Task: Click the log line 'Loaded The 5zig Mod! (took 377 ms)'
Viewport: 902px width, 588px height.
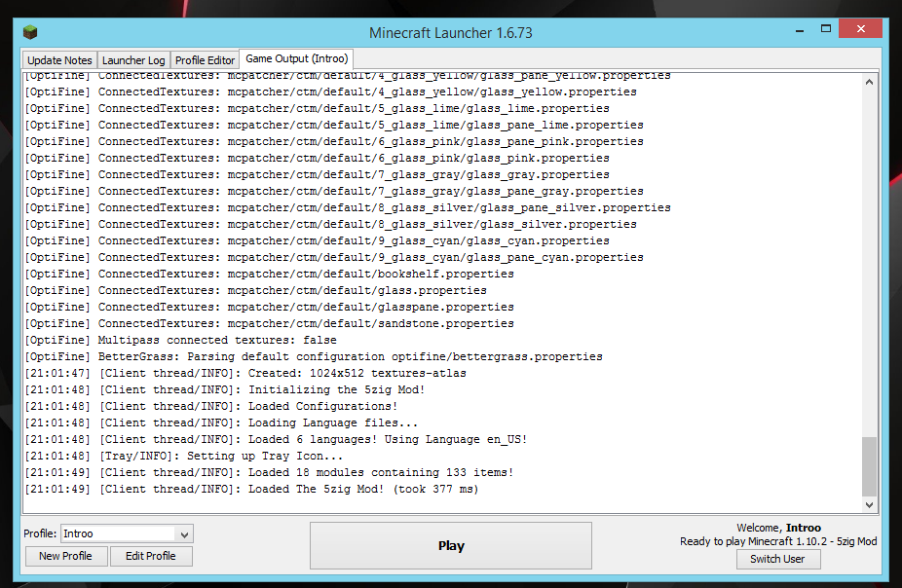Action: click(251, 489)
